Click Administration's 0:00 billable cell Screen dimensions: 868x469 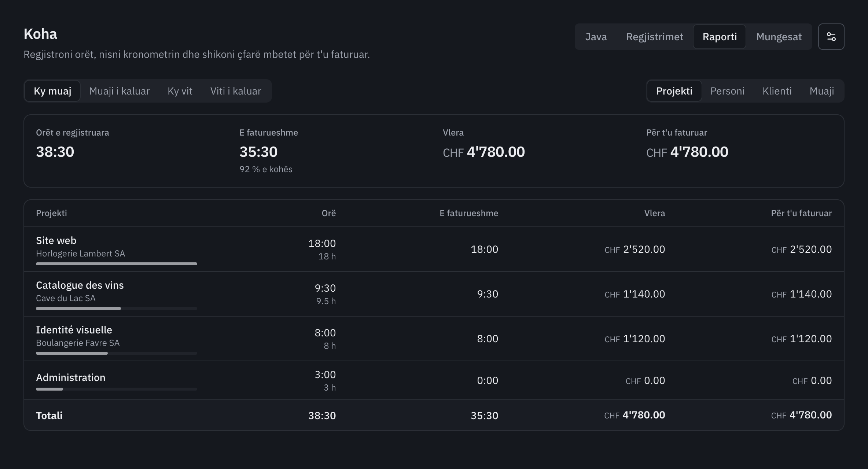coord(488,380)
